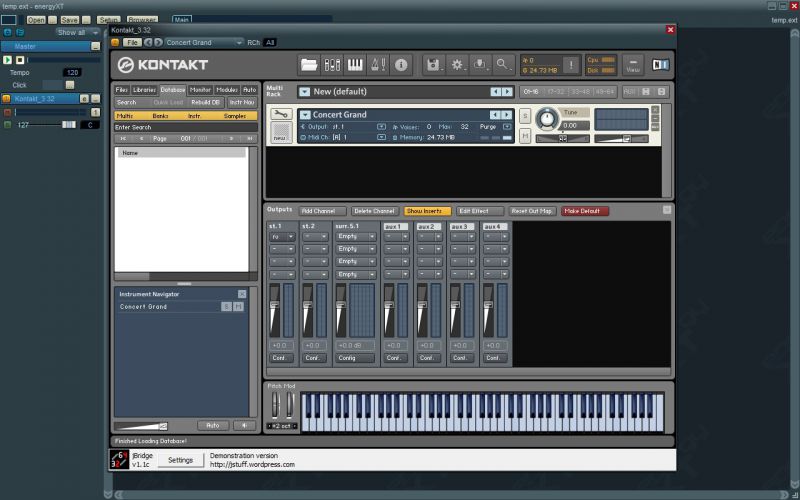Screen dimensions: 800x500
Task: Toggle the orange bypass button beside File
Action: [x=115, y=42]
